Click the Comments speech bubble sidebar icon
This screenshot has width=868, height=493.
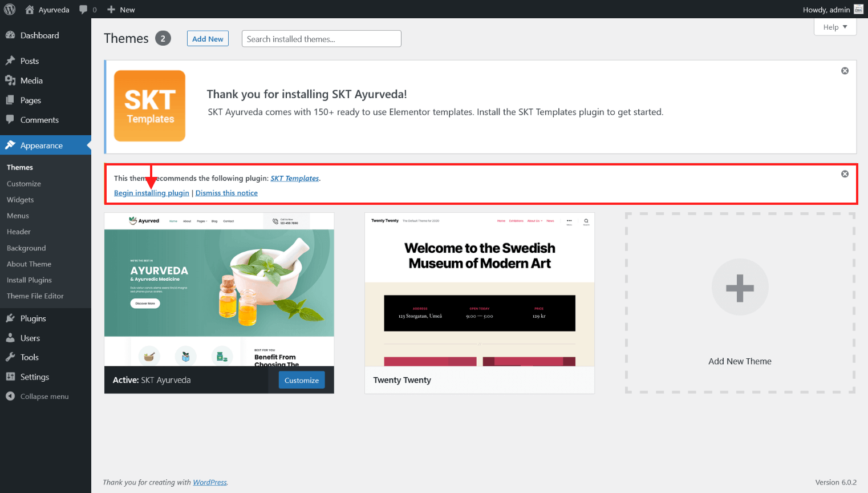[10, 119]
